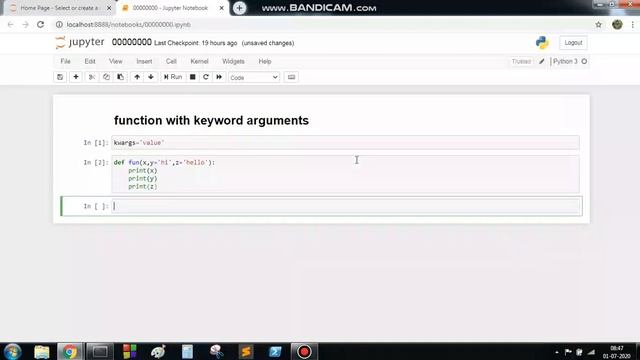Open PowerShell from taskbar
Image resolution: width=640 pixels, height=360 pixels.
(275, 351)
